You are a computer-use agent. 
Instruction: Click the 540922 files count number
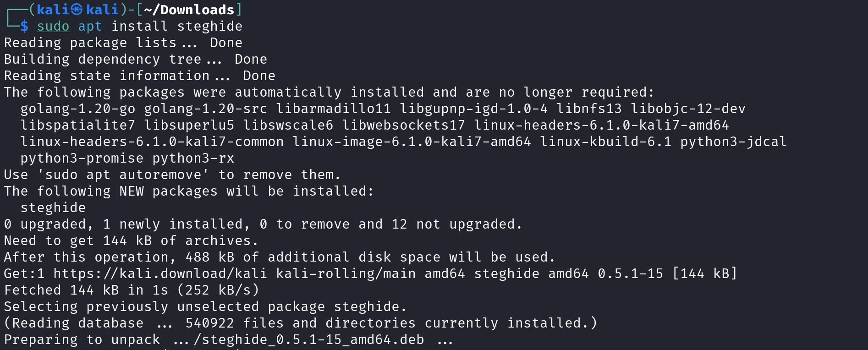click(x=210, y=323)
